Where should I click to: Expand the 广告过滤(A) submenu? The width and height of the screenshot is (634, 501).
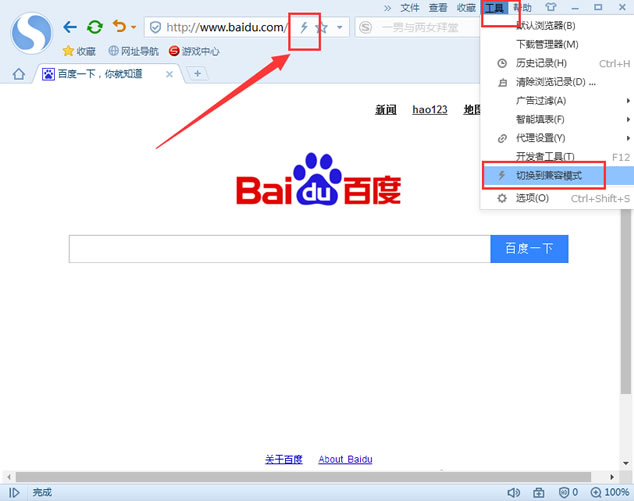[x=557, y=101]
